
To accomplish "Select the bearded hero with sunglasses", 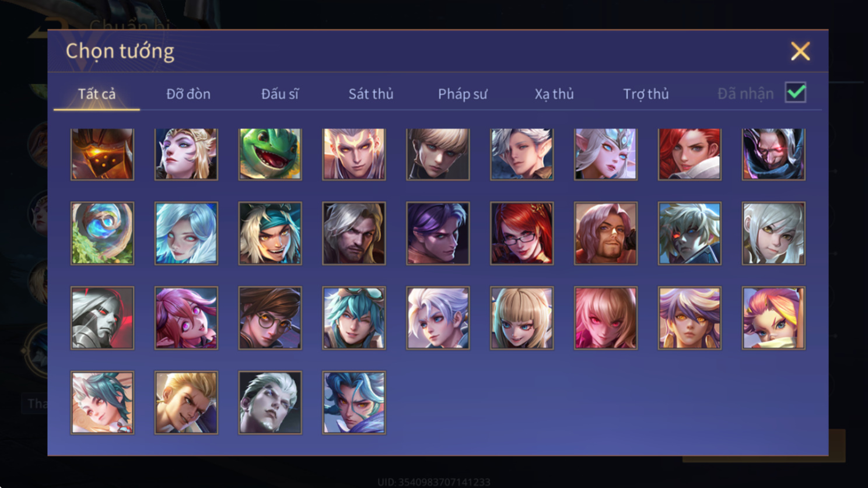I will tap(605, 233).
